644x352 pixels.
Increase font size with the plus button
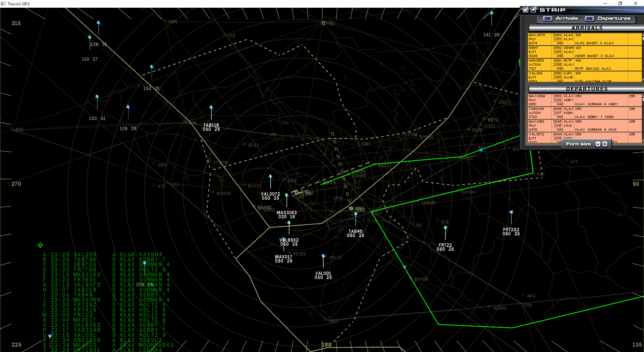[x=604, y=144]
